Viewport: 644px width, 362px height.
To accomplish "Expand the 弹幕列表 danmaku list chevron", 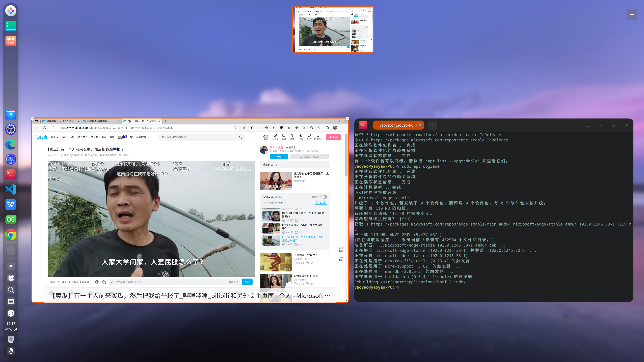I will pyautogui.click(x=325, y=165).
